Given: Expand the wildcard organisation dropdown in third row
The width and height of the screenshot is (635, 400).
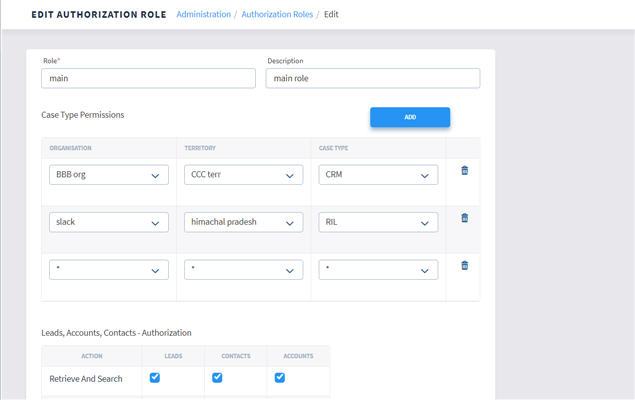Looking at the screenshot, I should pyautogui.click(x=109, y=270).
